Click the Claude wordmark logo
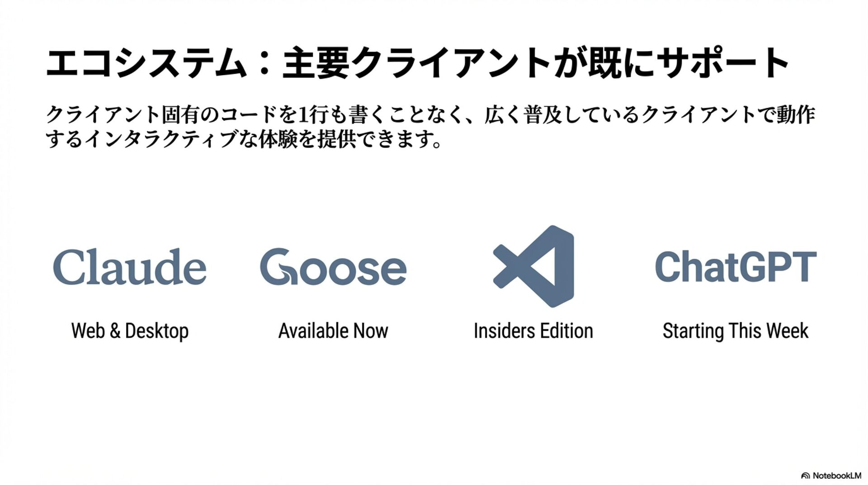This screenshot has width=868, height=485. tap(130, 266)
